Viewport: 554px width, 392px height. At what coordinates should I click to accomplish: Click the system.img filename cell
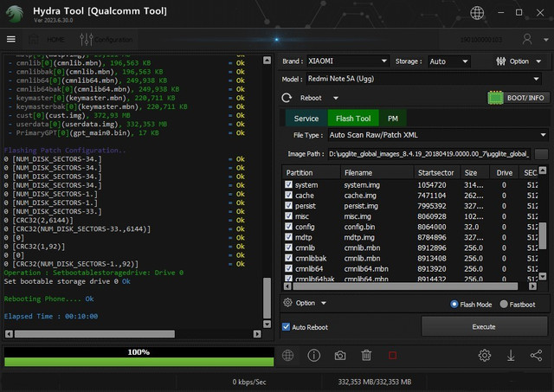tap(362, 185)
